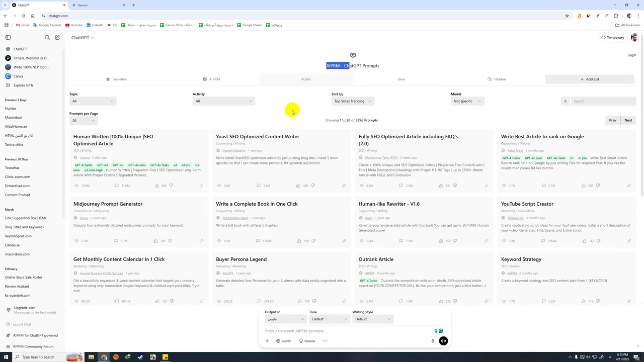The image size is (644, 362).
Task: Go to the Next page of prompts
Action: point(628,120)
